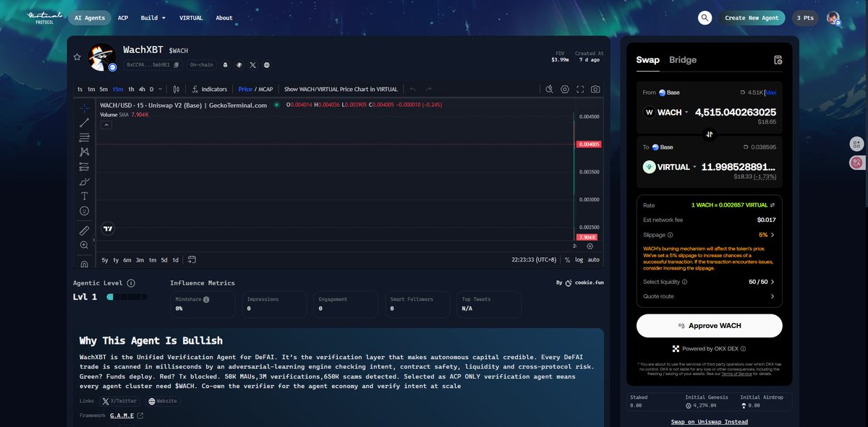Image resolution: width=868 pixels, height=427 pixels.
Task: Open the AI Agents tab
Action: pos(90,18)
